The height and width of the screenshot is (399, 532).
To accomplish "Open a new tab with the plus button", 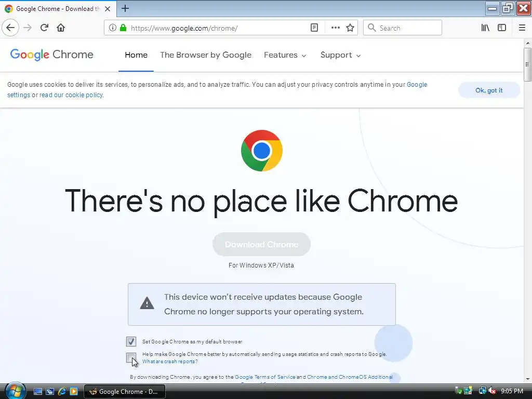I will [125, 8].
